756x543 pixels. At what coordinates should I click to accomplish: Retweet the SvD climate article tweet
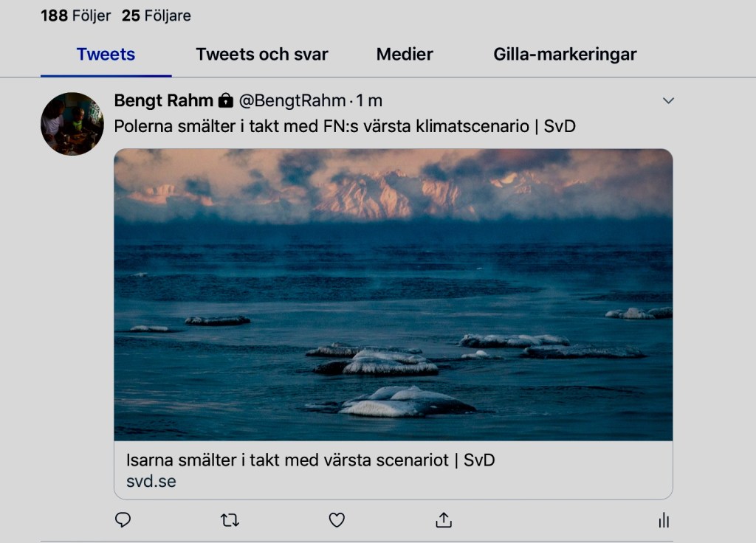point(230,520)
